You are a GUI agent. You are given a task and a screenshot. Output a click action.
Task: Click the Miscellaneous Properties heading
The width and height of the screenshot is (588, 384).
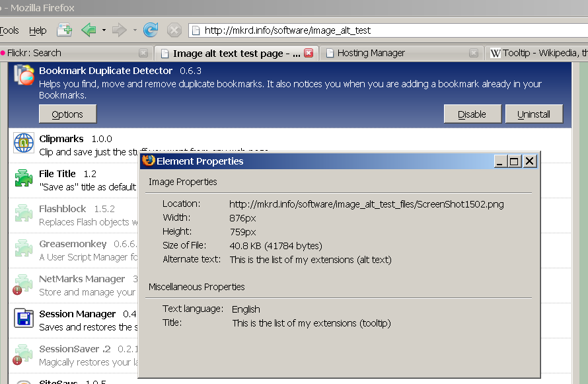coord(196,287)
